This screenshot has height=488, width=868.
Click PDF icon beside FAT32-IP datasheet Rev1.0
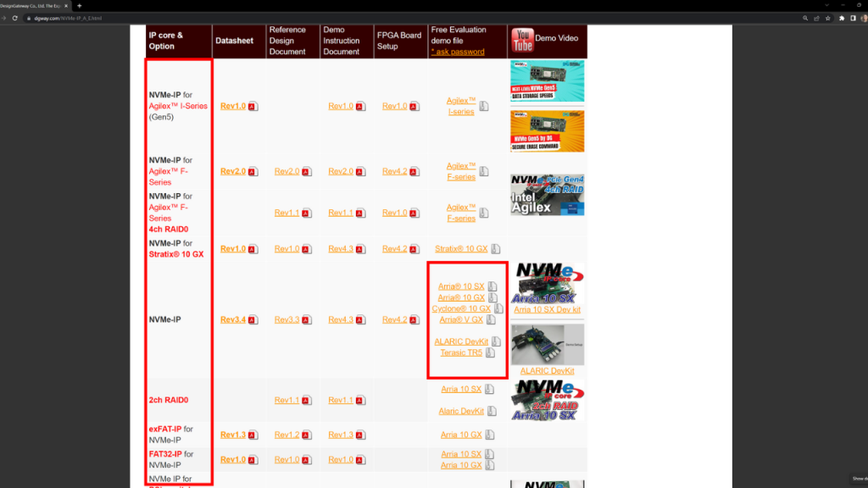pos(253,460)
